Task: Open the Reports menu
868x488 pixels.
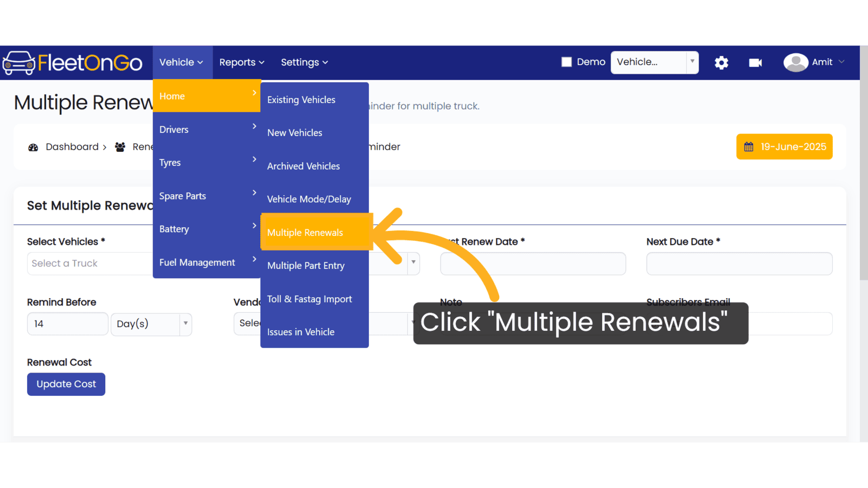Action: pyautogui.click(x=241, y=62)
